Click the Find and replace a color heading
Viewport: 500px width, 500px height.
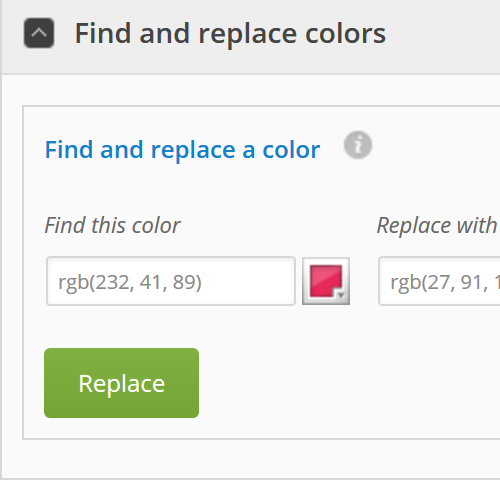(182, 150)
